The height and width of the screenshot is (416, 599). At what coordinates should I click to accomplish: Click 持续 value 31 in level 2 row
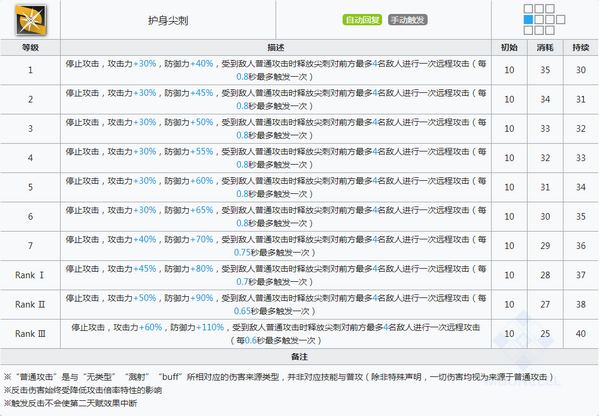[581, 99]
